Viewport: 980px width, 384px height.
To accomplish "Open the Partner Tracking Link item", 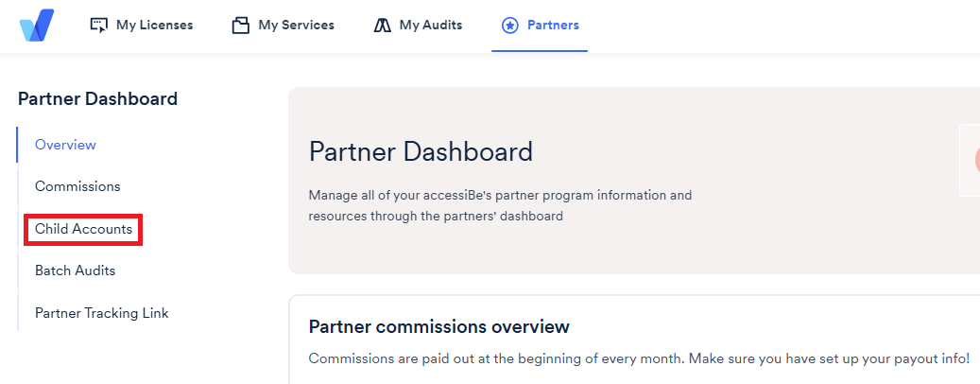I will (x=102, y=313).
